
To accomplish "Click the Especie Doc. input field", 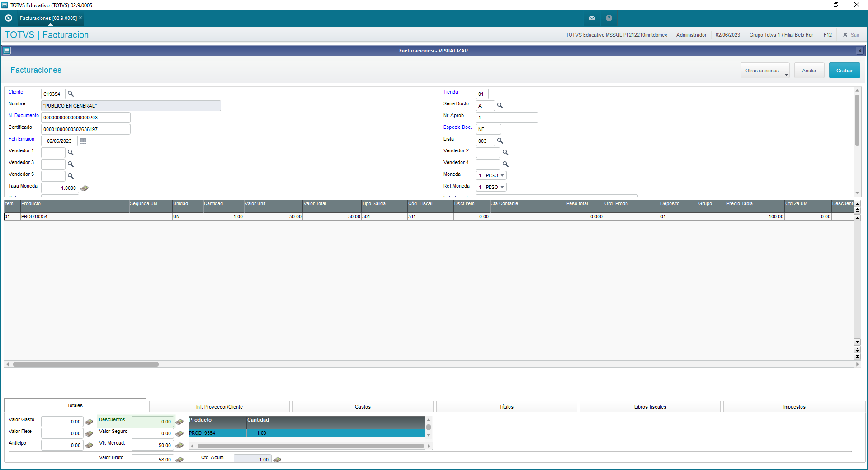I will coord(489,129).
